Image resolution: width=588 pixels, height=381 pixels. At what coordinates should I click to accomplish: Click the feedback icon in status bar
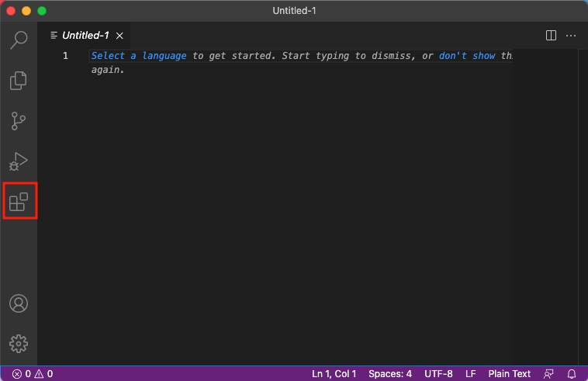[548, 374]
